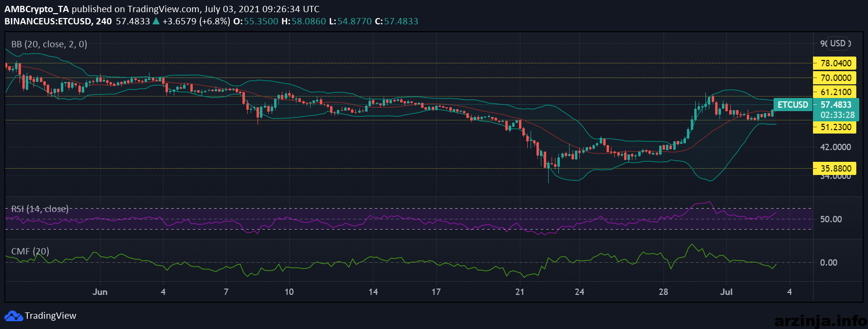Select the BB (20, close, 2, 0) indicator label
868x329 pixels.
pyautogui.click(x=49, y=44)
